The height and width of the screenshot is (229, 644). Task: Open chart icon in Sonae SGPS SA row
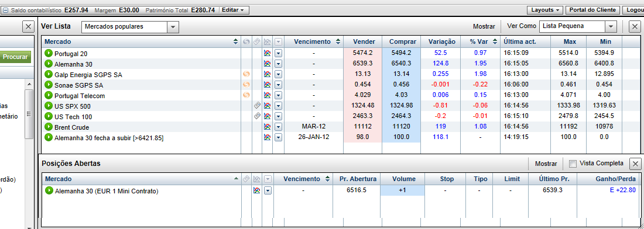pos(268,85)
